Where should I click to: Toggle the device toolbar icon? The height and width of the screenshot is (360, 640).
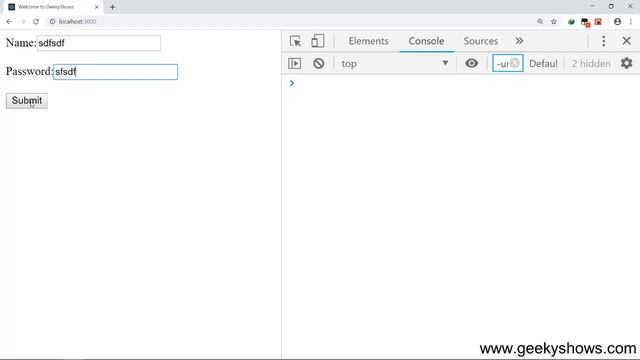click(x=318, y=41)
